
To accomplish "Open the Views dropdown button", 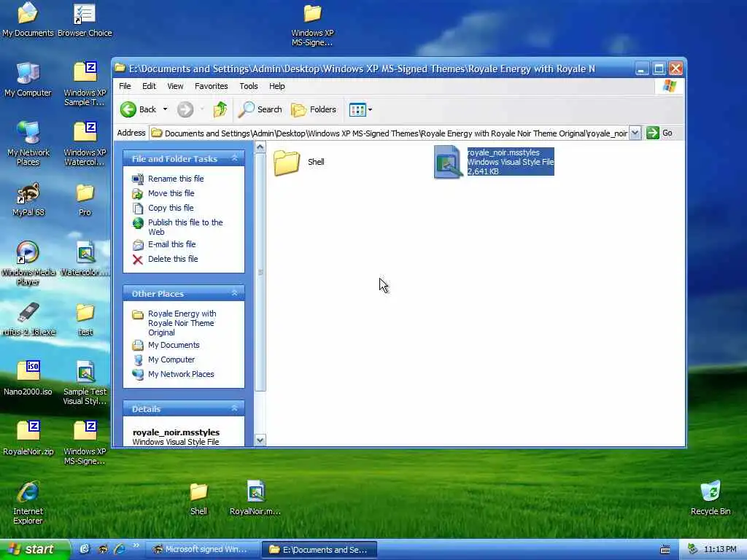I will tap(360, 109).
